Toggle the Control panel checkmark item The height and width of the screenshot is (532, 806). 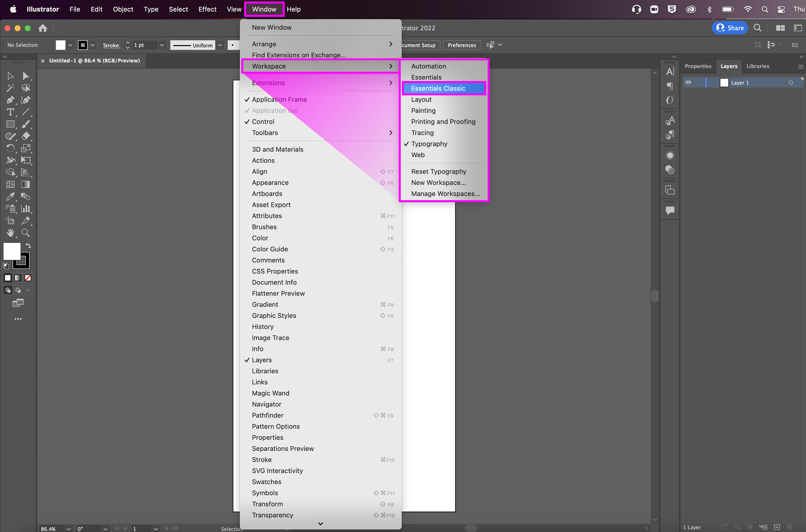click(x=263, y=121)
